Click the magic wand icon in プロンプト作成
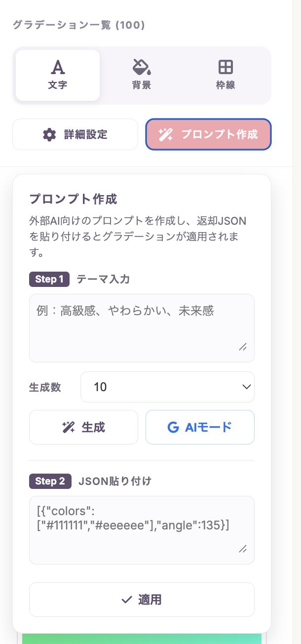The height and width of the screenshot is (644, 301). tap(165, 134)
